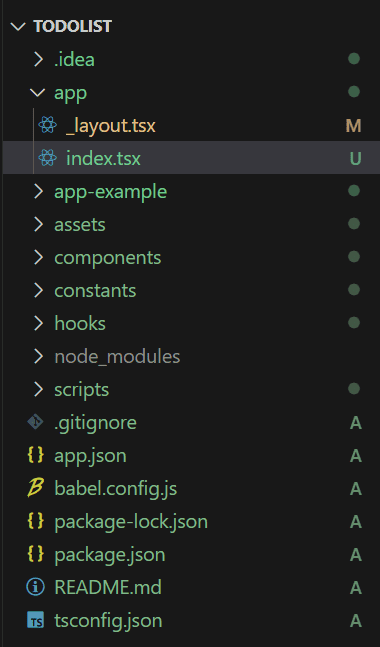Click the A badge on .gitignore

pos(355,423)
